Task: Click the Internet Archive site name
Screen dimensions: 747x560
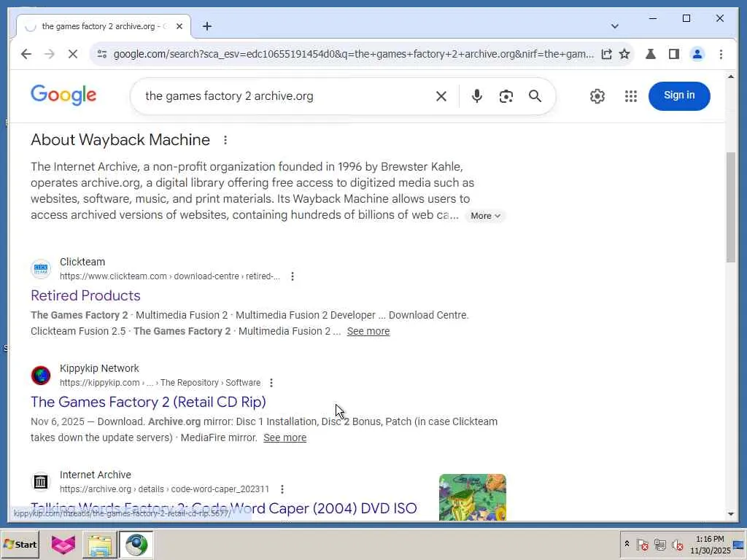Action: tap(96, 475)
